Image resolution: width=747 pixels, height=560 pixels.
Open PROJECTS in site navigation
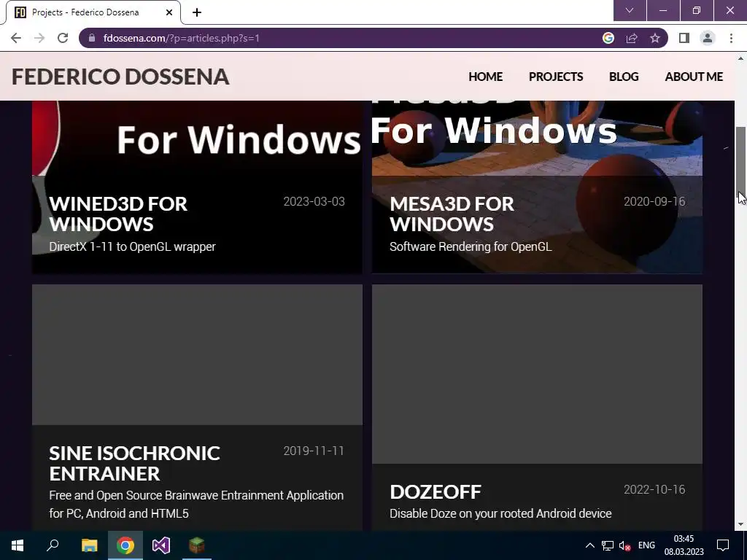(x=555, y=77)
